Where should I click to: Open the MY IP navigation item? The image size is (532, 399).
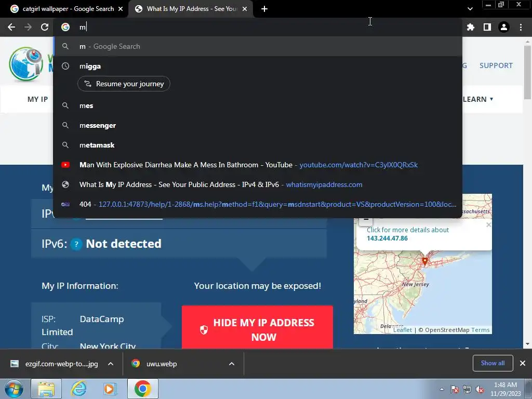coord(37,99)
